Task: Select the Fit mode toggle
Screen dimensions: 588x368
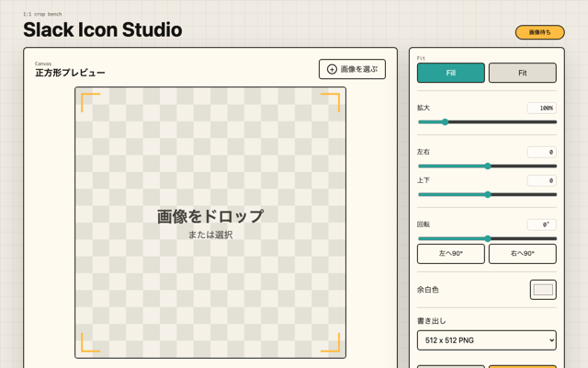Action: pyautogui.click(x=523, y=73)
